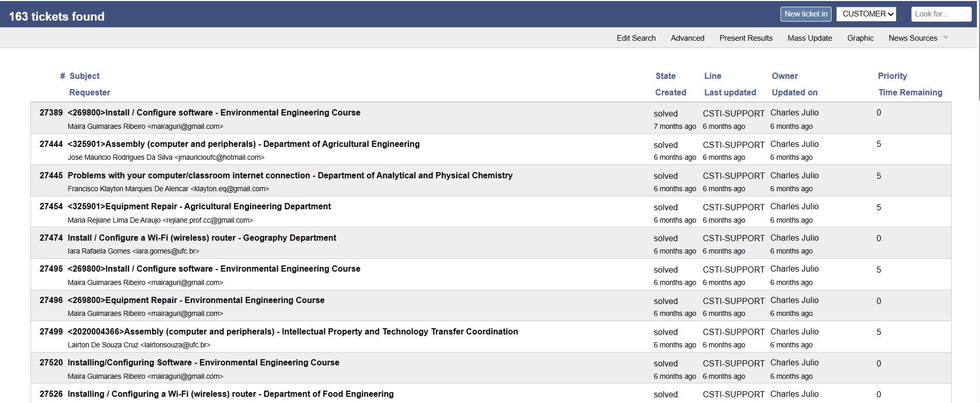Open the Graphic view option
Viewport: 980px width, 403px height.
coord(860,38)
